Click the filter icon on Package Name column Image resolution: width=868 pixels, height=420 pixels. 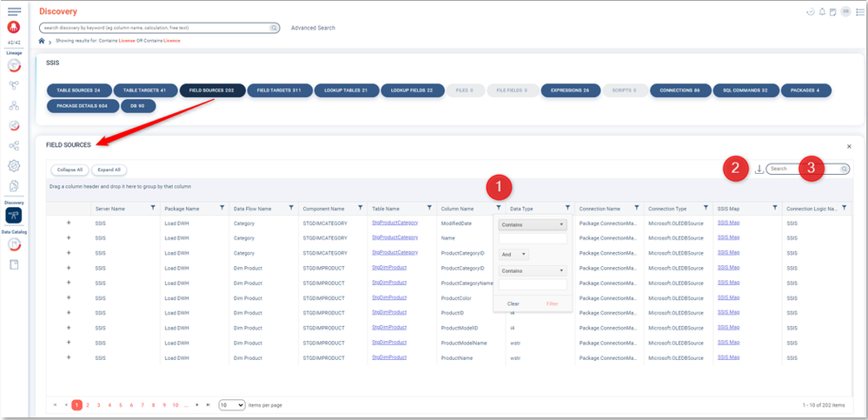point(222,208)
